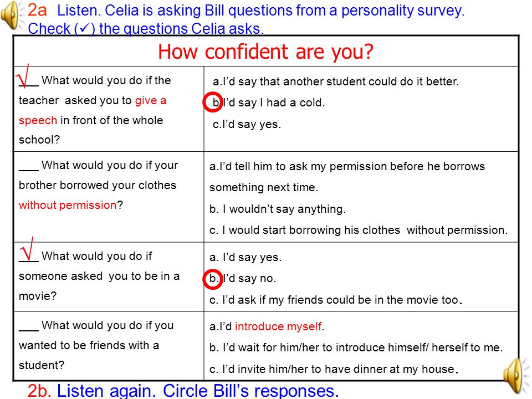The image size is (532, 399).
Task: Click the red "without permission" phrase
Action: (68, 205)
